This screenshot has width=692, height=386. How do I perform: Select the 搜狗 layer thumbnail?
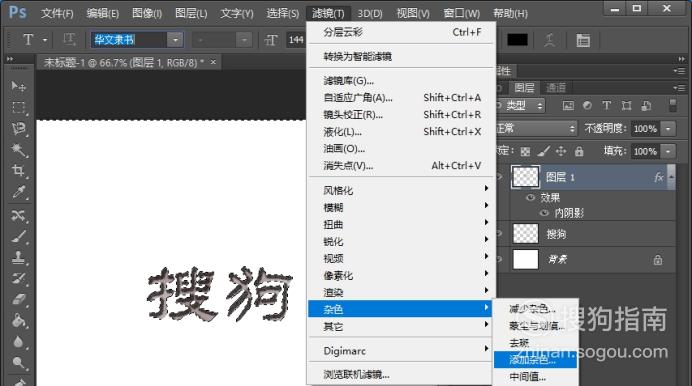pos(525,234)
